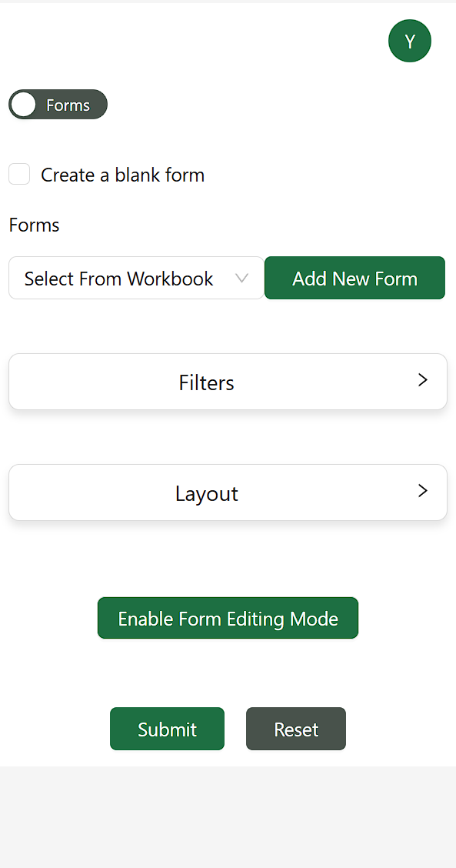Click the Forms field label above dropdown
Viewport: 456px width, 868px height.
pos(35,225)
